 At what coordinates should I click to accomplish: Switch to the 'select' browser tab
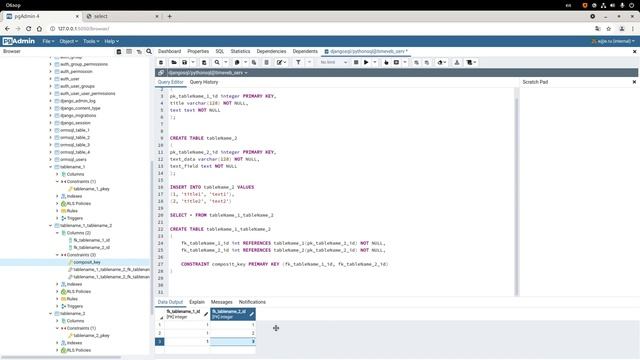122,16
